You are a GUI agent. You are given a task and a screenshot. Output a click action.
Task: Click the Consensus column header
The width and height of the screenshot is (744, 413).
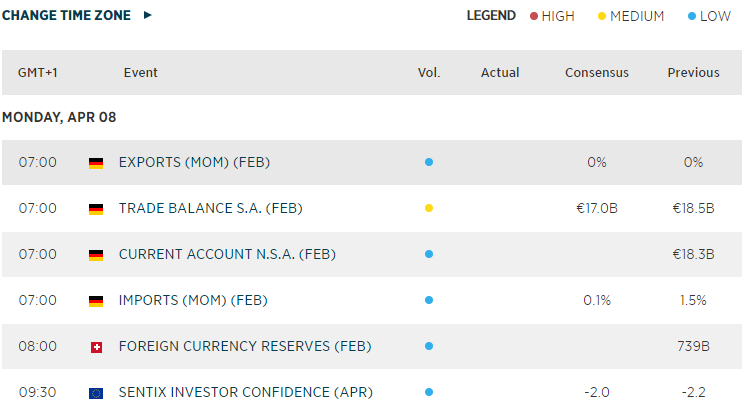point(597,73)
